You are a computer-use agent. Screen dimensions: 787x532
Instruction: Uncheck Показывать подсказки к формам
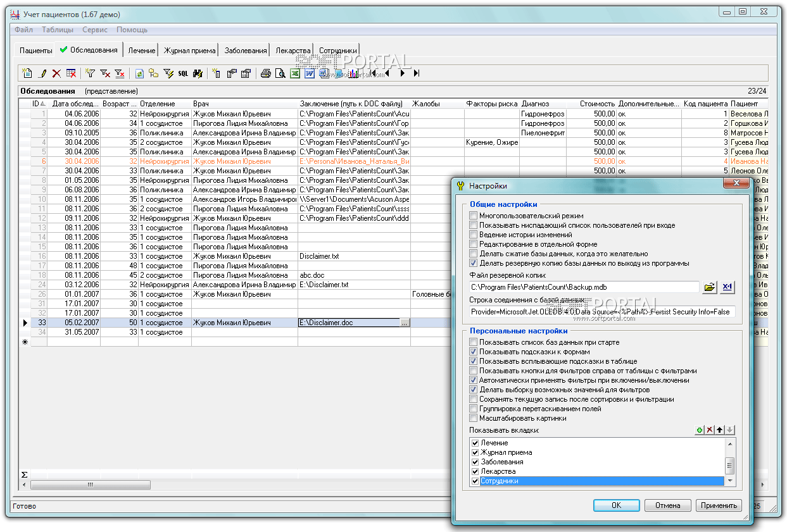pos(474,352)
